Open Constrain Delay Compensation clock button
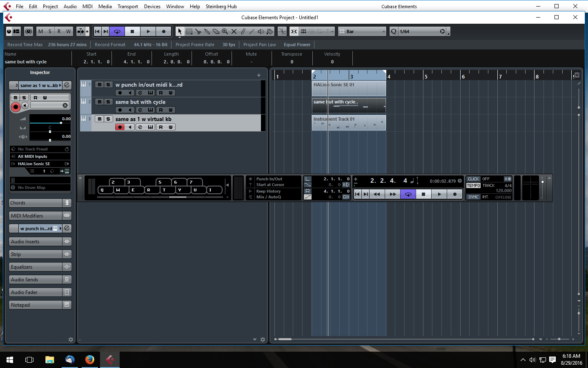 [29, 31]
